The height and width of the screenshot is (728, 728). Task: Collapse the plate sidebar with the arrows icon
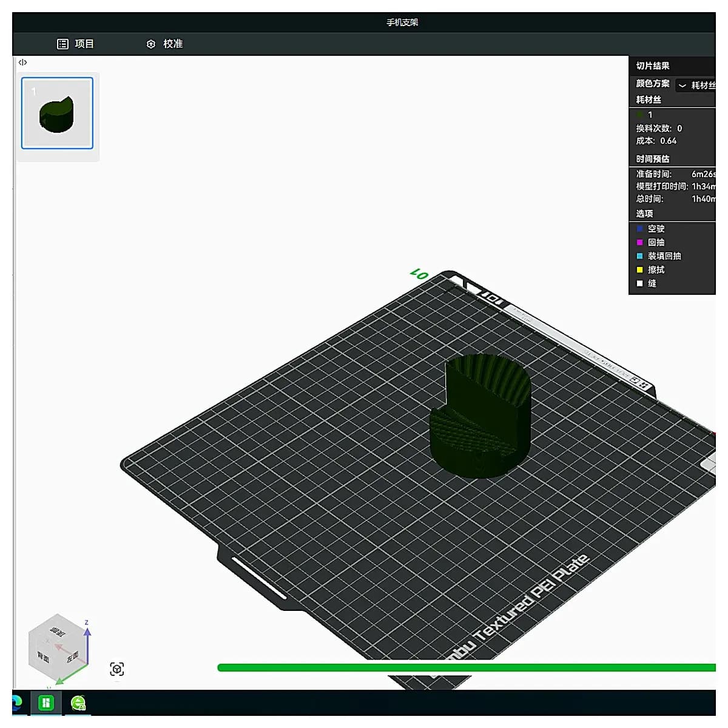click(22, 62)
